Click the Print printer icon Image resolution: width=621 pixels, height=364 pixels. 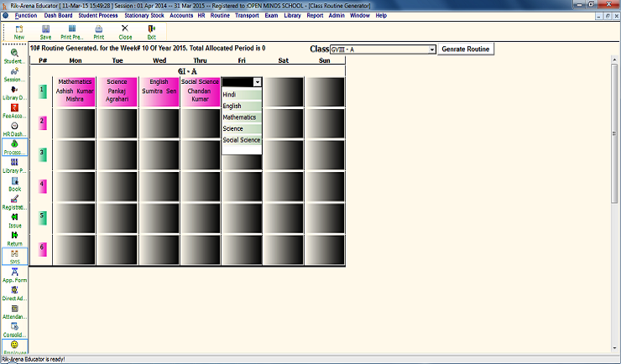[99, 32]
